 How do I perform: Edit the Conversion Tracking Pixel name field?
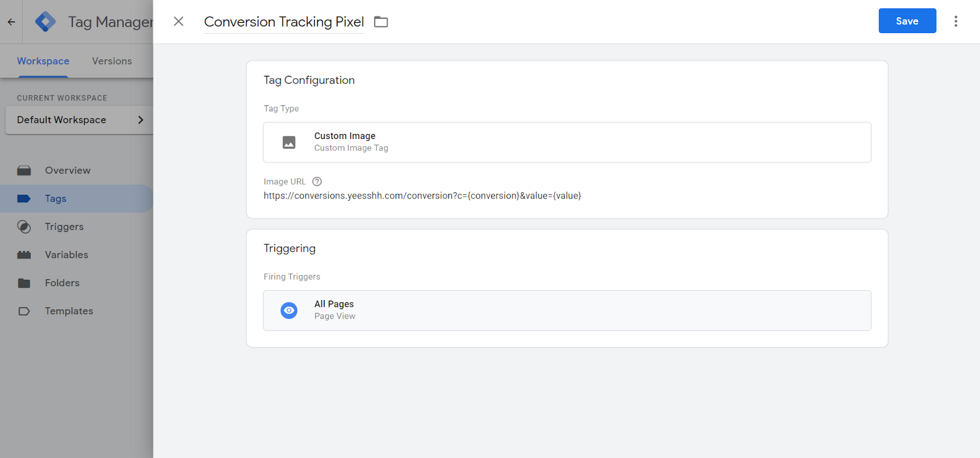[x=284, y=22]
